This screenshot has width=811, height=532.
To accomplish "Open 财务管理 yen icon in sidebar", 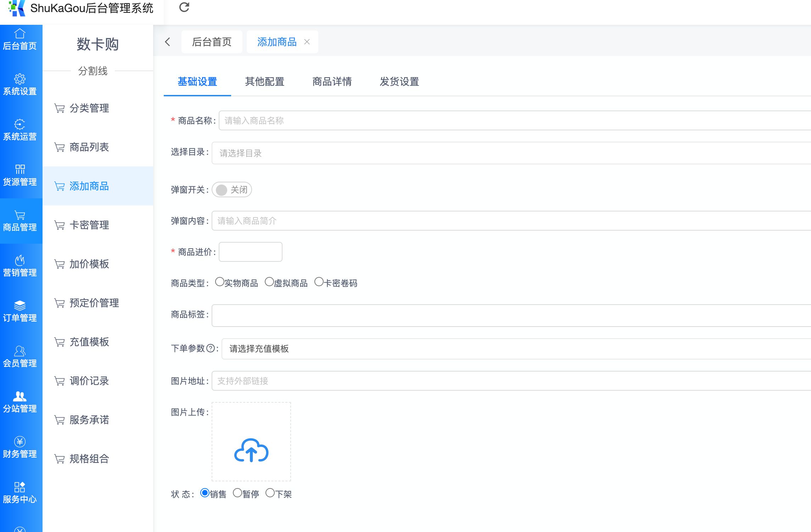I will point(20,441).
